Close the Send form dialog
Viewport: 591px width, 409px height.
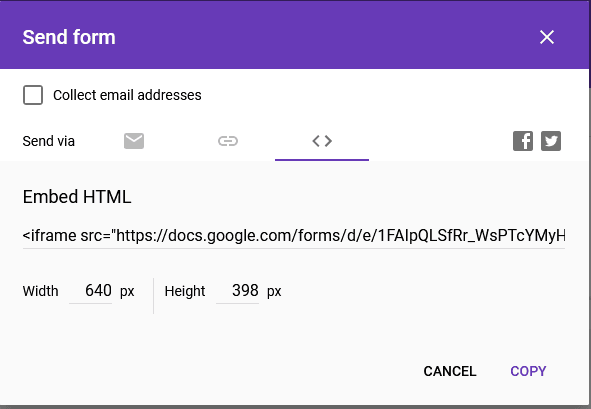click(x=547, y=37)
